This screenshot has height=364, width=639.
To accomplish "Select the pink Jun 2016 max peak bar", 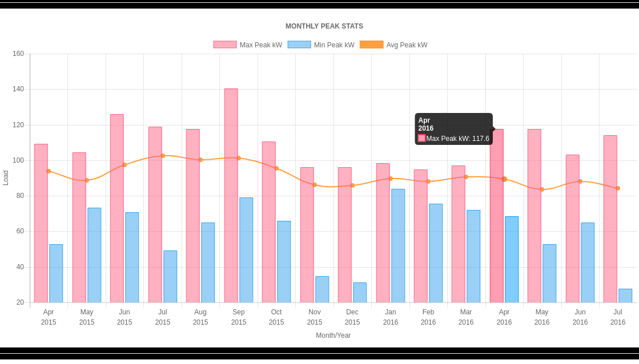I will pos(573,229).
